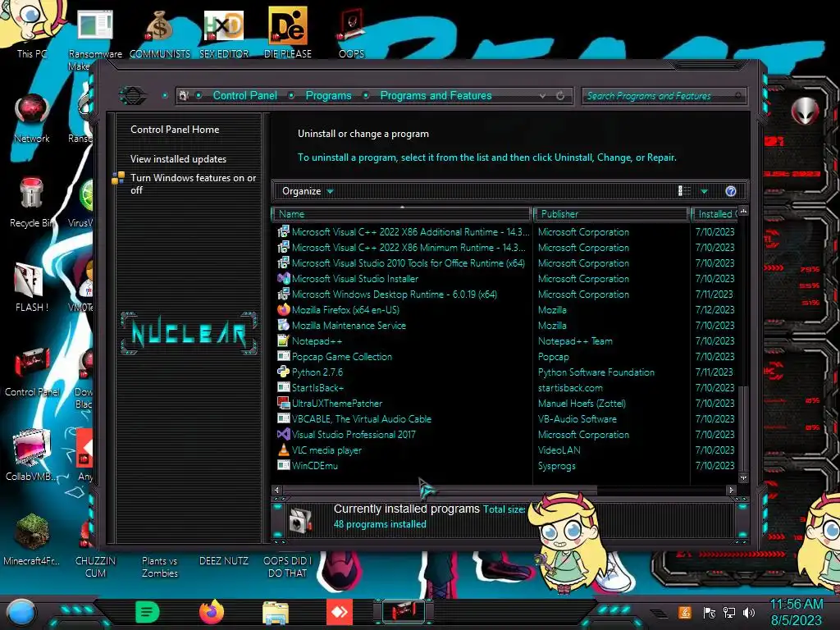840x630 pixels.
Task: Open the CollabVMB desktop icon
Action: click(32, 455)
